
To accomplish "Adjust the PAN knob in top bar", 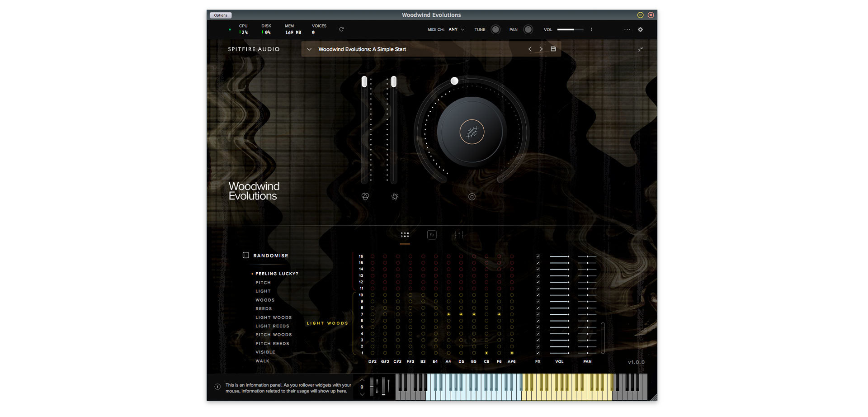I will click(528, 29).
